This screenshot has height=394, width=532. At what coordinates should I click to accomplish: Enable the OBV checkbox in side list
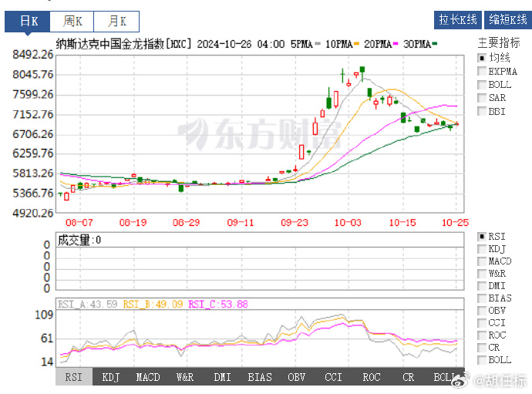coord(482,311)
